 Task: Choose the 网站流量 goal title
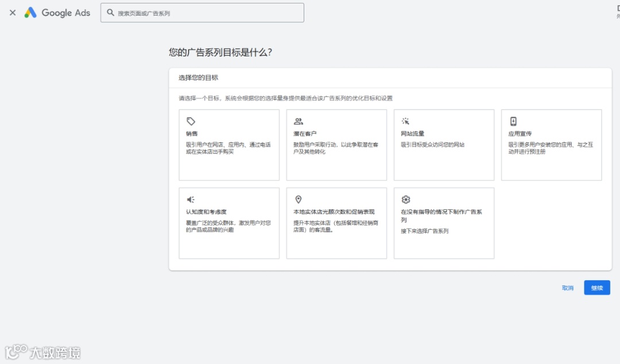[412, 134]
